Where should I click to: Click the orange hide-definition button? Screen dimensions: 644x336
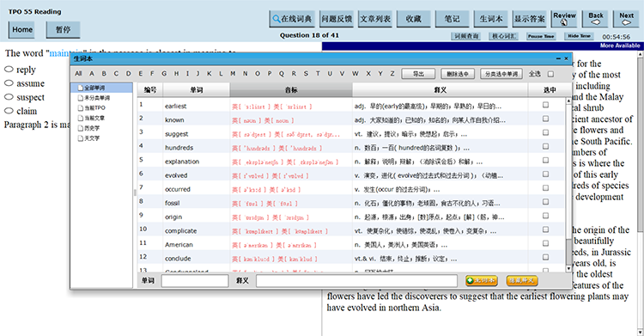[x=521, y=280]
